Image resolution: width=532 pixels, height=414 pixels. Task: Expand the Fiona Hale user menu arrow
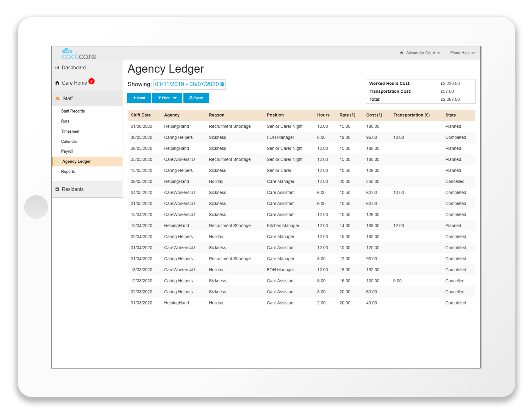coord(473,53)
